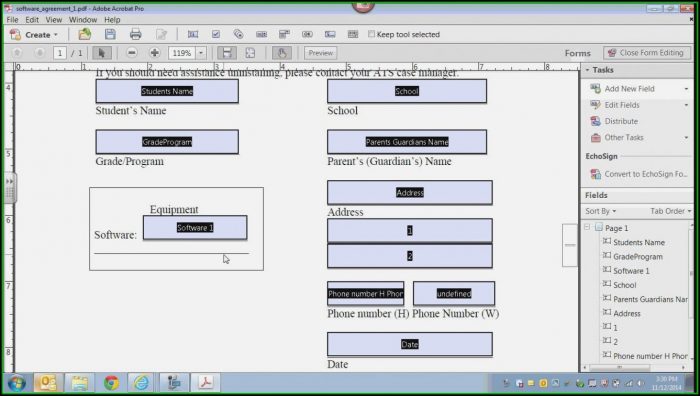Select Students Name field on the page
This screenshot has width=700, height=396.
click(167, 91)
